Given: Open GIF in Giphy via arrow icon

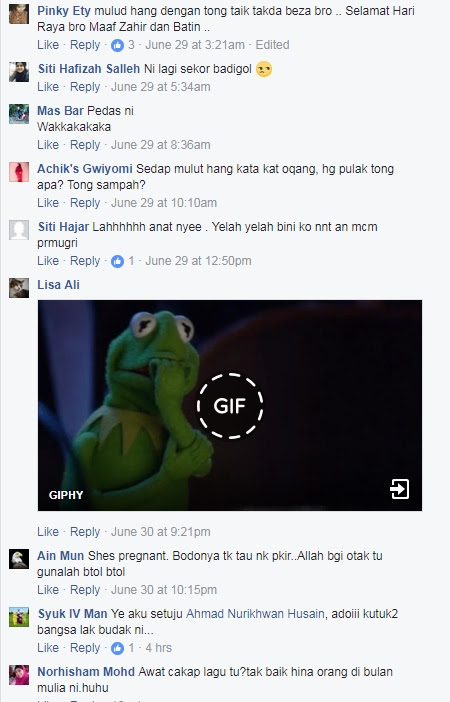Looking at the screenshot, I should pos(399,489).
